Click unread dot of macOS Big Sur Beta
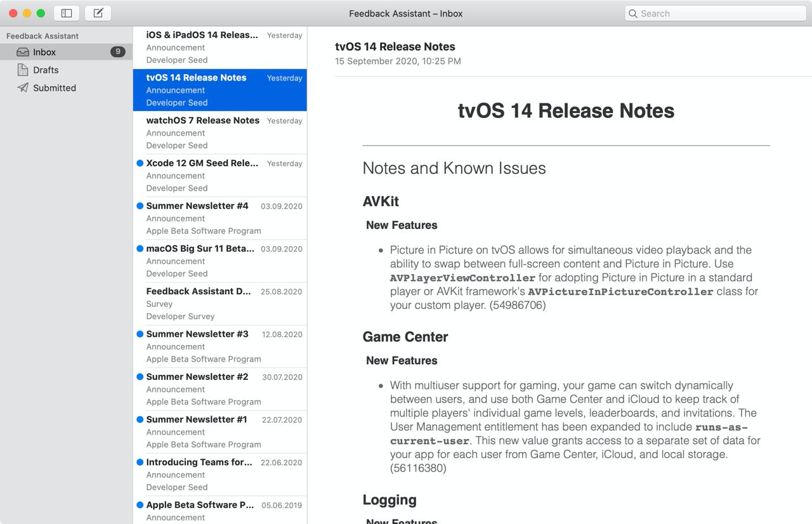This screenshot has width=812, height=524. click(x=140, y=249)
